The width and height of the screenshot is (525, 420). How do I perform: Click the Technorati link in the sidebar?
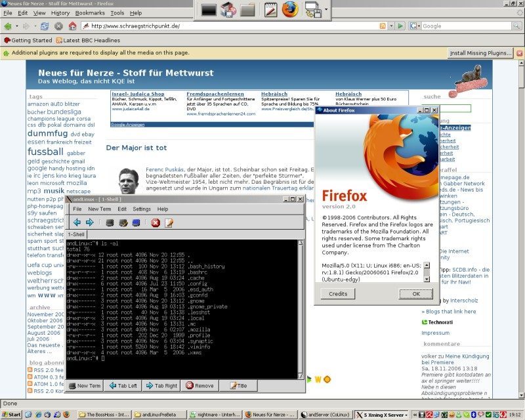[x=437, y=322]
